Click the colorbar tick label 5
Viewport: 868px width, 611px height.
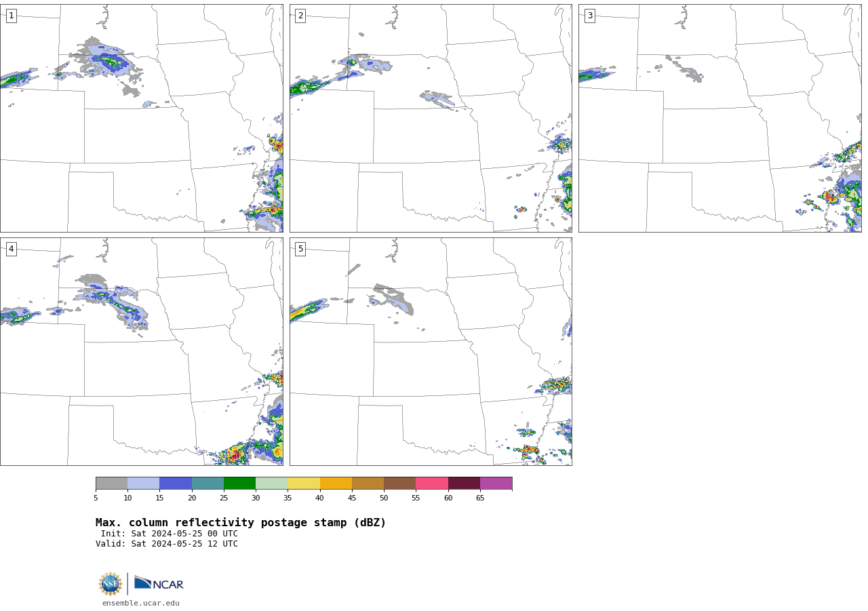click(96, 498)
